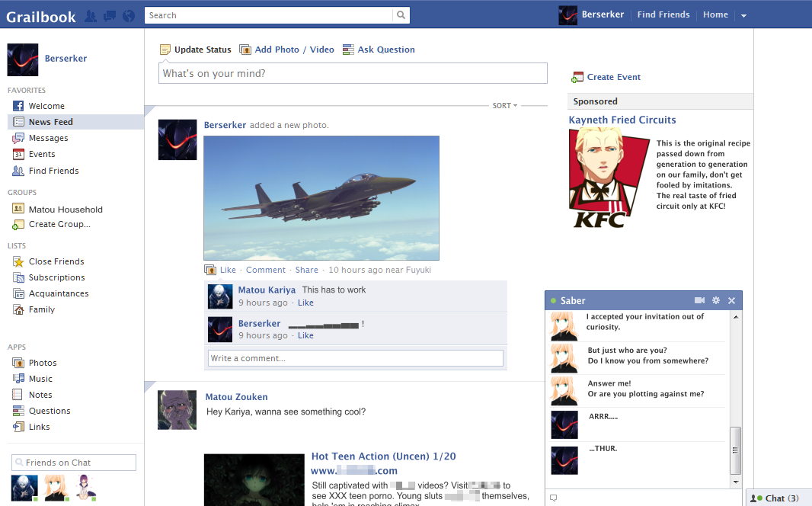The width and height of the screenshot is (812, 506).
Task: Click the Saber chat scrollbar thumb
Action: tap(735, 450)
